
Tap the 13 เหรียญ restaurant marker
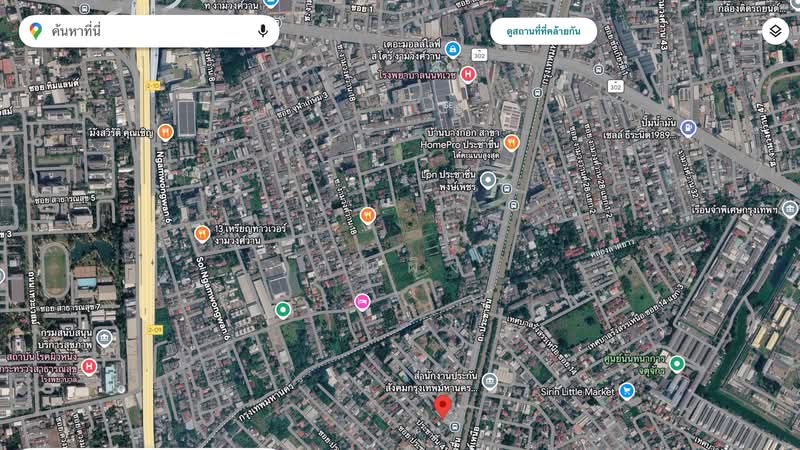tap(202, 234)
